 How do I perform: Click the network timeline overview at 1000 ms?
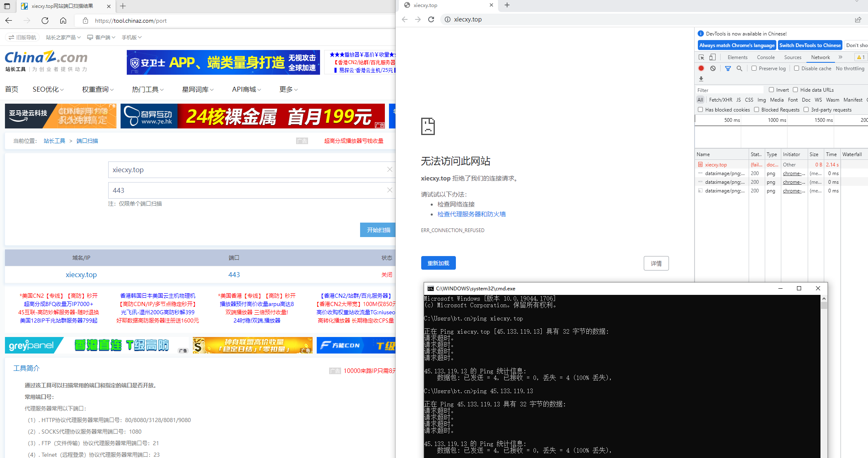(x=777, y=120)
